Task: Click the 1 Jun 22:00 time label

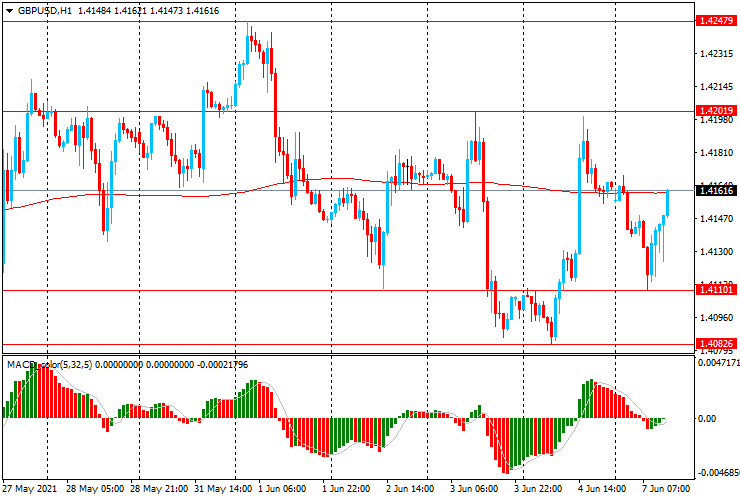Action: (x=349, y=490)
